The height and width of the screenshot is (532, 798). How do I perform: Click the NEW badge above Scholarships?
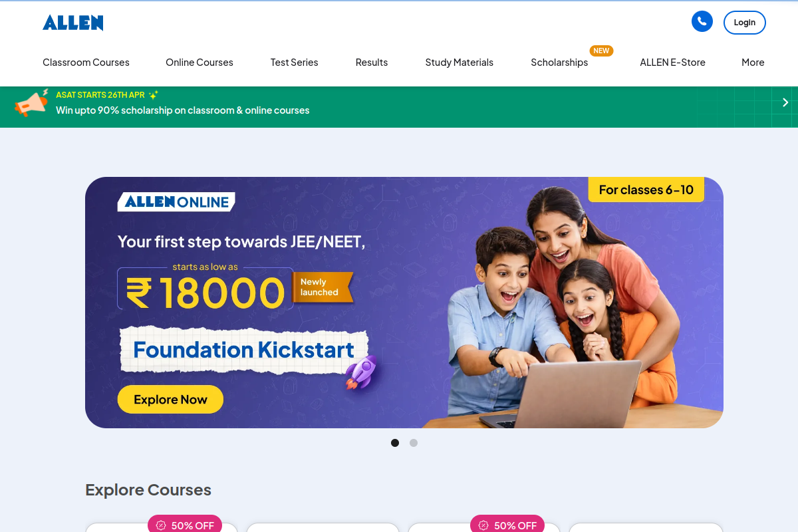click(601, 51)
